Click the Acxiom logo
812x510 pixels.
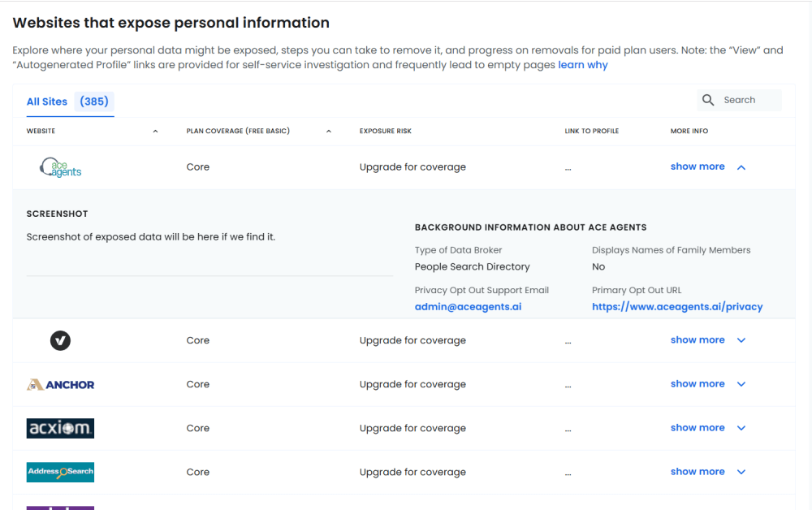pos(60,429)
